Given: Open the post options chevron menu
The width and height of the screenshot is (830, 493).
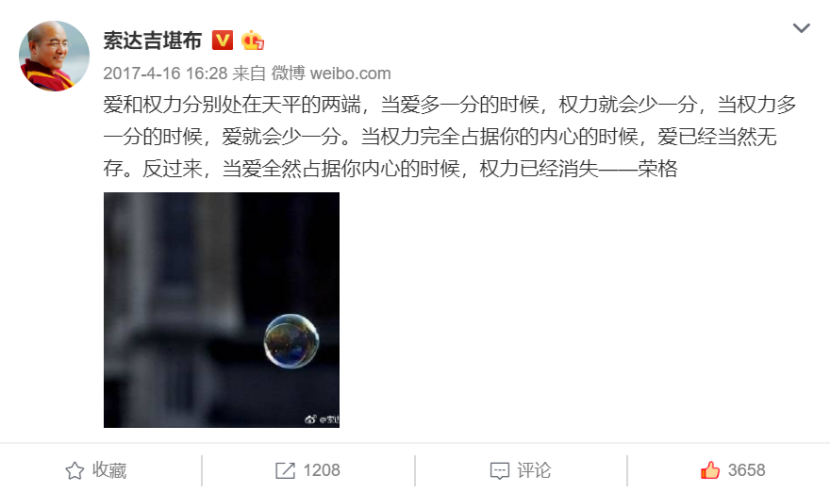Looking at the screenshot, I should click(801, 28).
